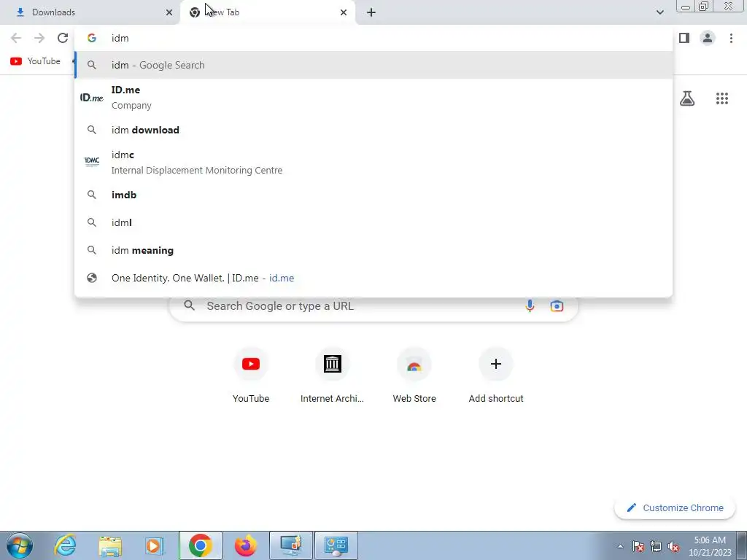This screenshot has height=560, width=747.
Task: Show hidden system tray icons
Action: coord(620,546)
